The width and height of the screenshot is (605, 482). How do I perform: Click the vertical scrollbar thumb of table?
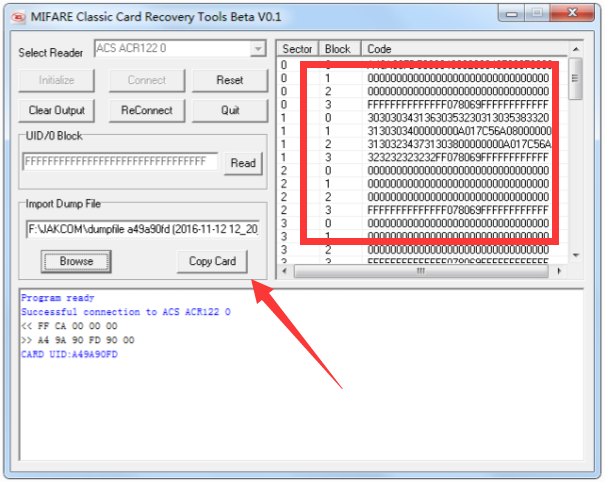(x=576, y=79)
